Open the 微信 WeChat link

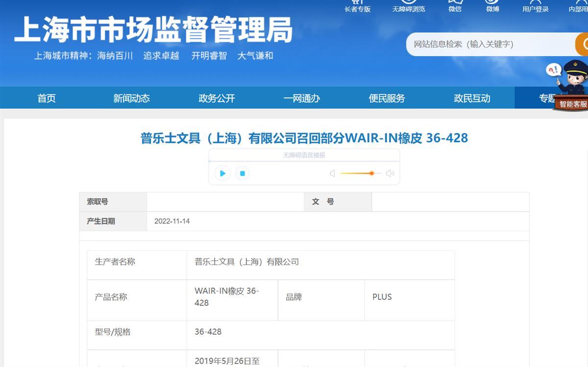(x=455, y=6)
